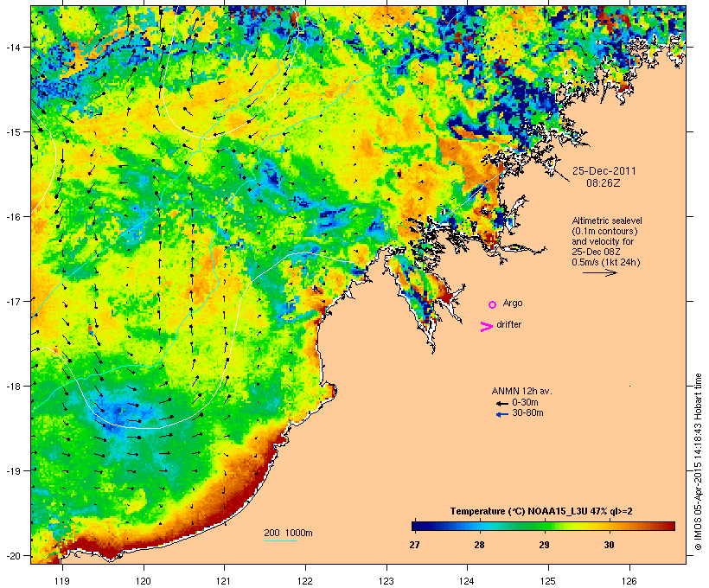Click the cyan 200m contour legend line

click(280, 541)
